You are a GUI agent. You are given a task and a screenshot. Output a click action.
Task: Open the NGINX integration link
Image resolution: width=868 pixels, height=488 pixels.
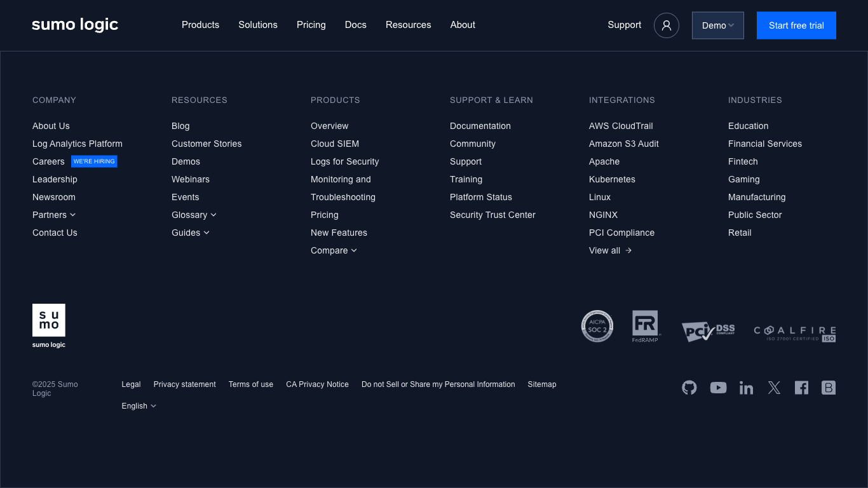pos(603,215)
